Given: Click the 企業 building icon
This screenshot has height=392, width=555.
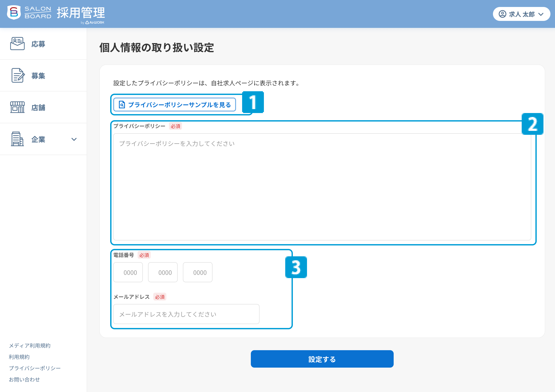Looking at the screenshot, I should coord(17,139).
